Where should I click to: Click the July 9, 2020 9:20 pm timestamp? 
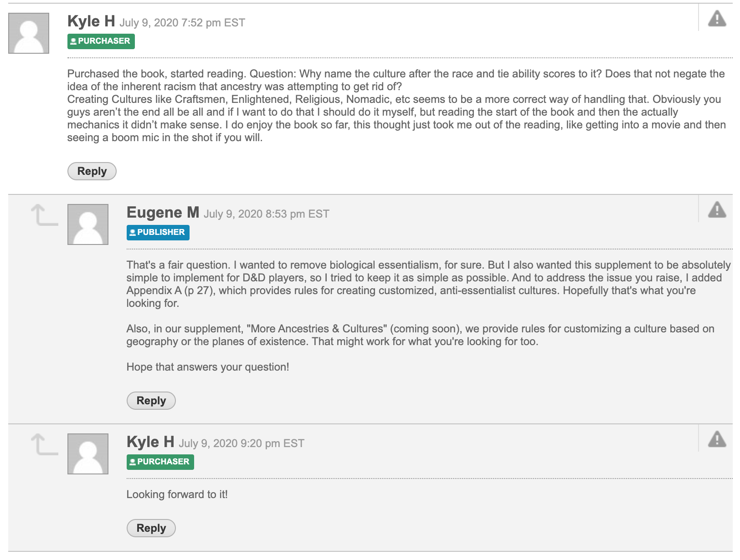point(242,443)
